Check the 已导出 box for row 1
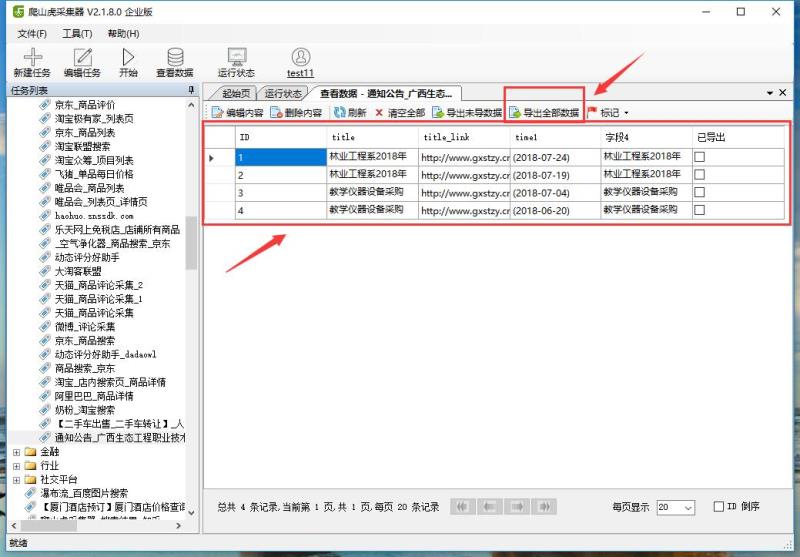This screenshot has height=557, width=800. point(699,157)
